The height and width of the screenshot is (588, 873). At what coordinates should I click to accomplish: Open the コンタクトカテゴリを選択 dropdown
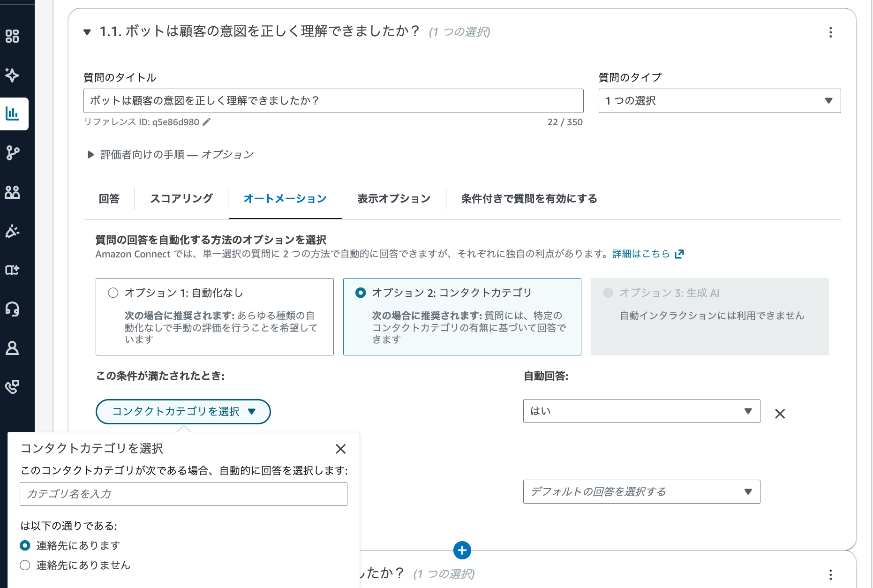point(183,411)
